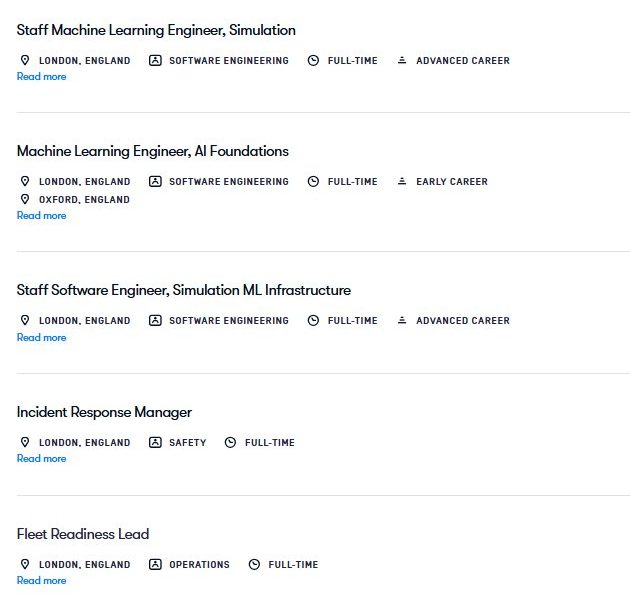This screenshot has width=630, height=606.
Task: Open Staff Machine Learning Engineer, Simulation job title
Action: tap(156, 30)
